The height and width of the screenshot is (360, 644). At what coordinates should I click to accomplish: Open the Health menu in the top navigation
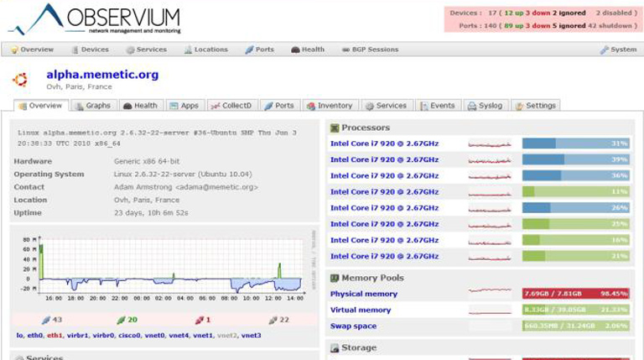pyautogui.click(x=308, y=50)
